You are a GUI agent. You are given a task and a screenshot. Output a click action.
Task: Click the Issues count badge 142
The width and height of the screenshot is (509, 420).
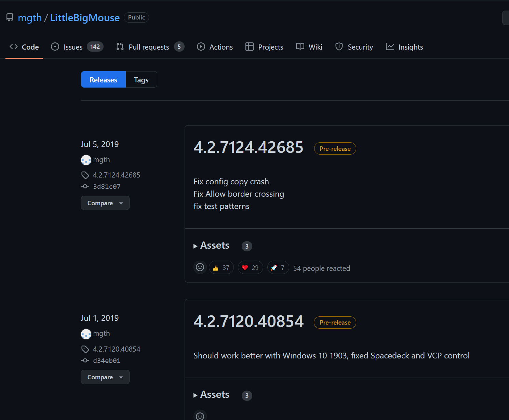point(95,47)
